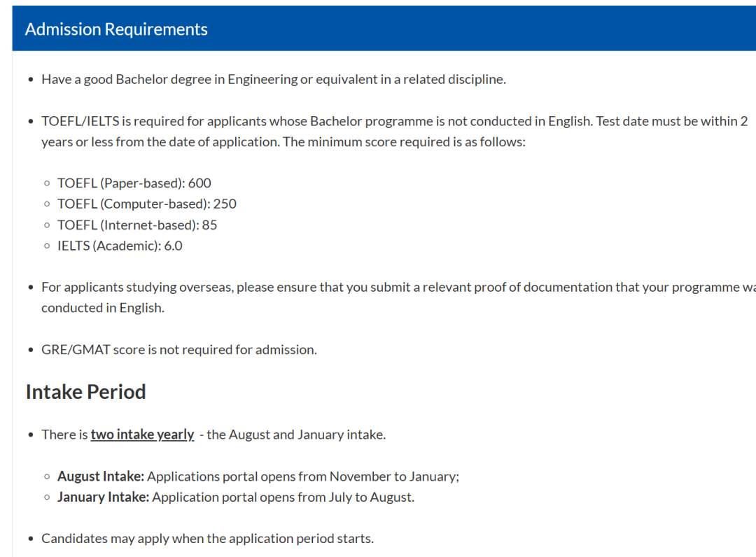Click "Applications portal opens from November to January"
Viewport: 756px width, 557px height.
coord(302,477)
